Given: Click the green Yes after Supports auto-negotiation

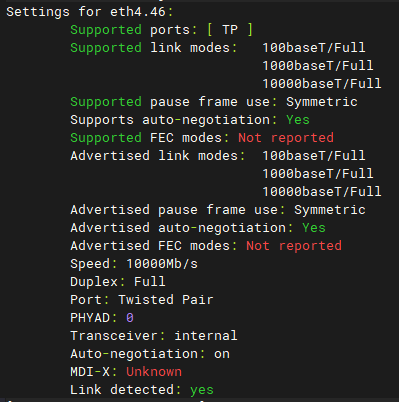Looking at the screenshot, I should tap(298, 120).
